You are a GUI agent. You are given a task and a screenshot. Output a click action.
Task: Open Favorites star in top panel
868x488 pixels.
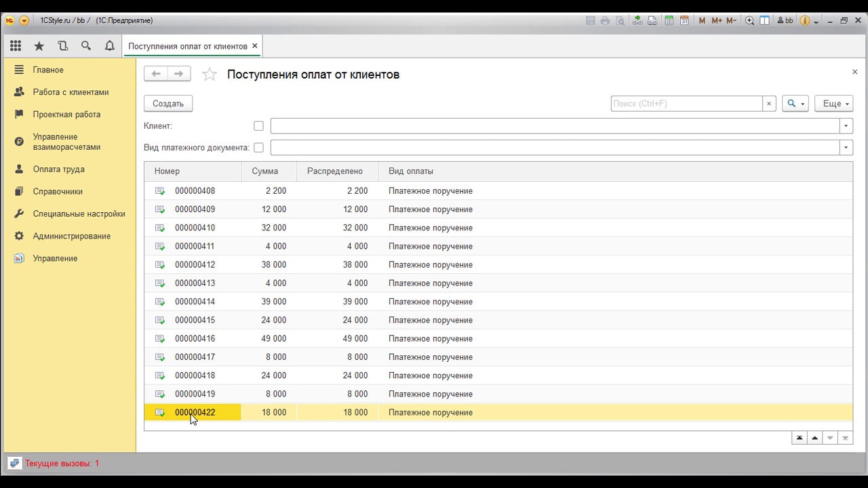pyautogui.click(x=39, y=46)
